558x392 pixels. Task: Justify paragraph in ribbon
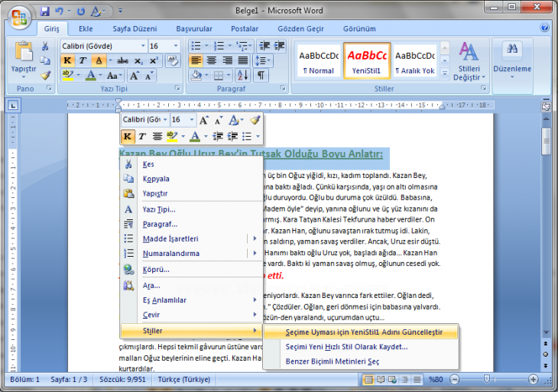point(243,61)
